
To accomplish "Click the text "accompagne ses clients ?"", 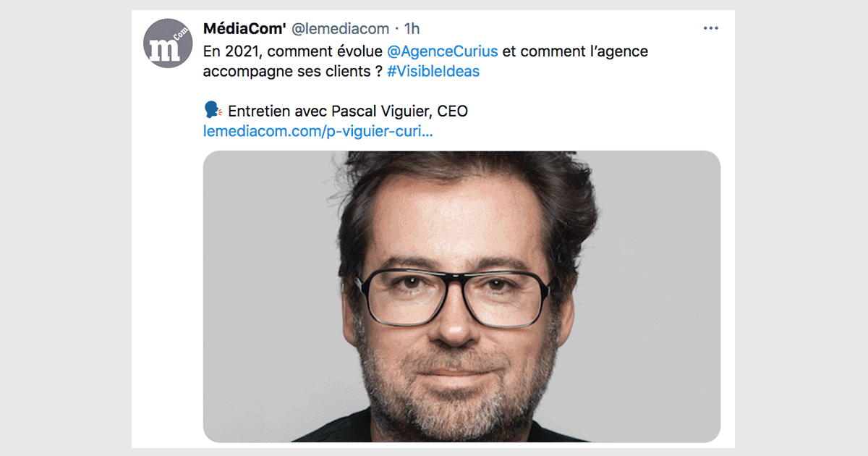I will [292, 72].
